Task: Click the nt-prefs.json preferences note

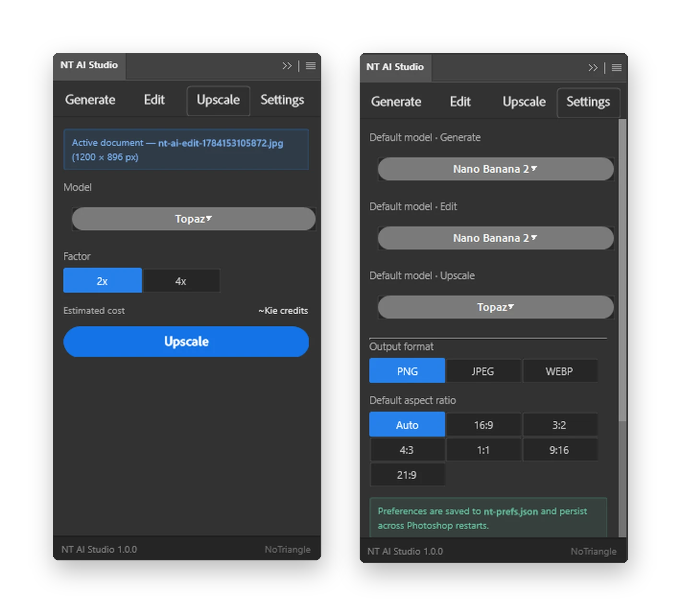Action: [x=488, y=518]
